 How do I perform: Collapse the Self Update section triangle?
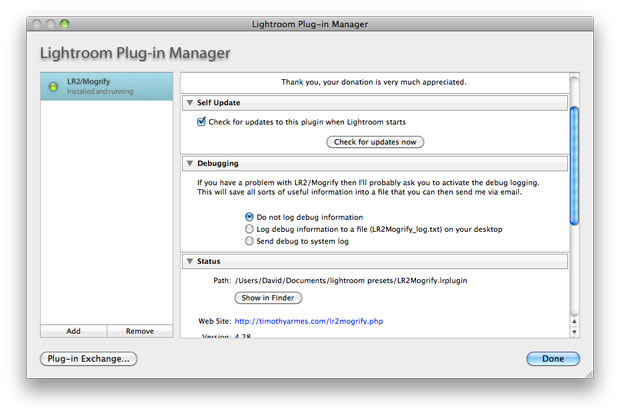[190, 103]
